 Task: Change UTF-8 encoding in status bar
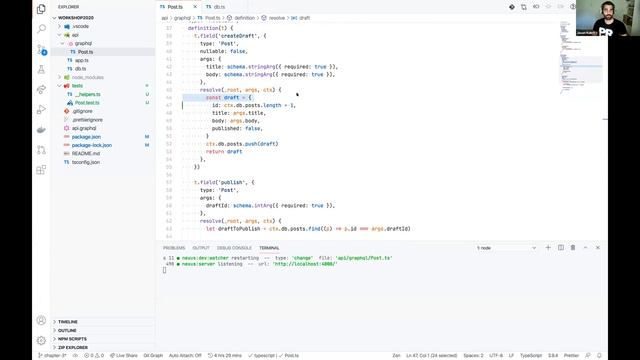tap(496, 356)
